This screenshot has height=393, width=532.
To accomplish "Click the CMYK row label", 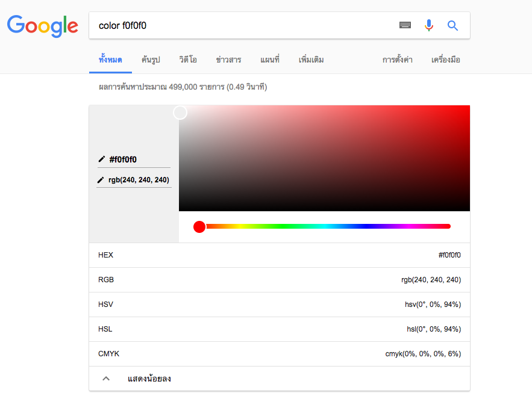I will [x=108, y=354].
